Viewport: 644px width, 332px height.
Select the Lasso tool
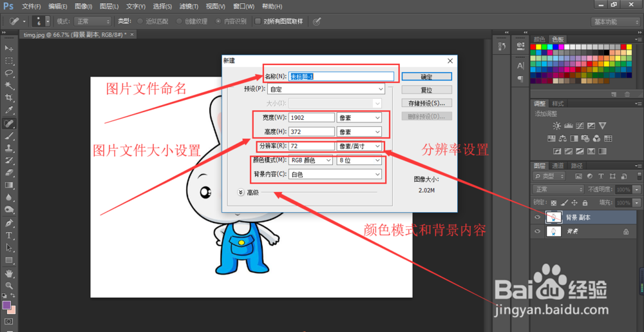click(x=9, y=73)
